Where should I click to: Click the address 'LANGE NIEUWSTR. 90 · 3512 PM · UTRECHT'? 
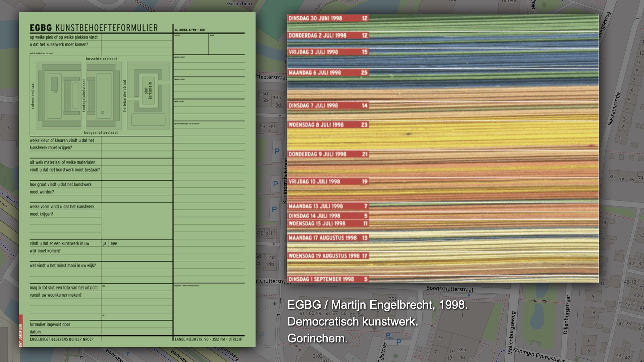209,339
